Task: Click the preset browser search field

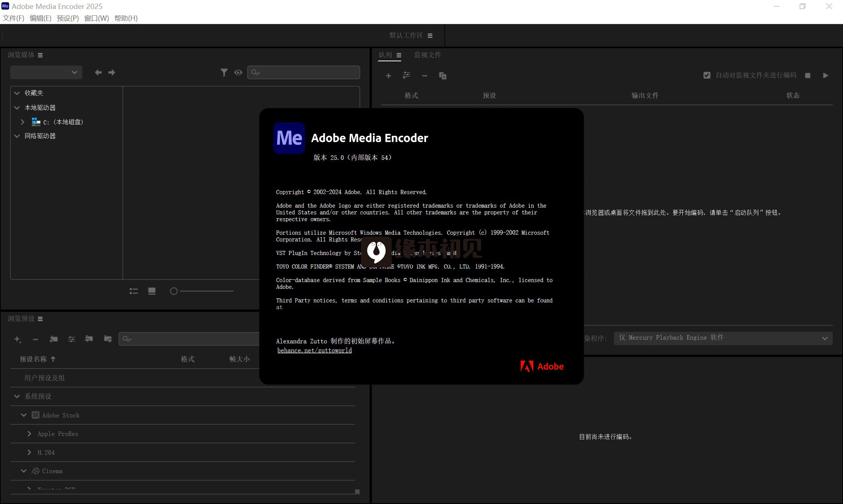Action: coord(189,339)
